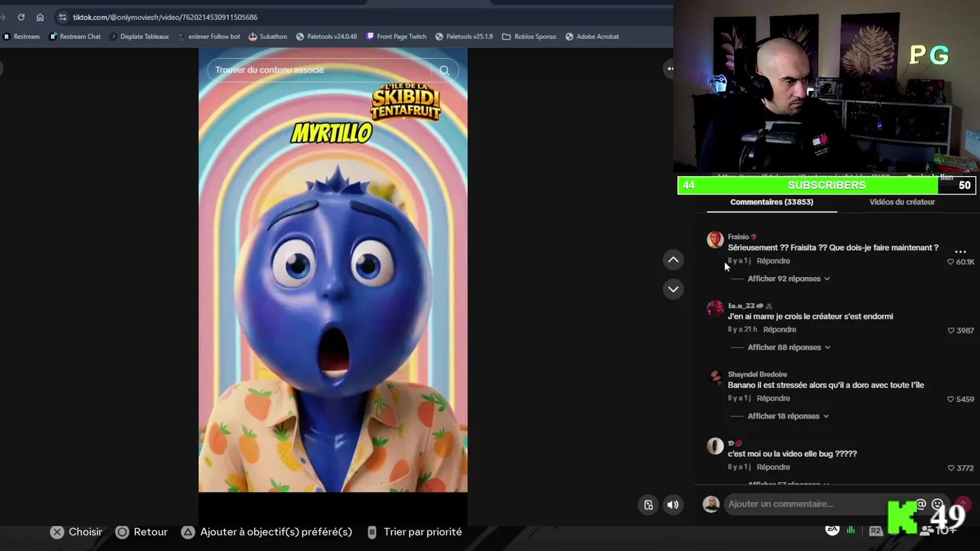
Task: Open Shayndel Bredoire's avatar
Action: click(715, 377)
